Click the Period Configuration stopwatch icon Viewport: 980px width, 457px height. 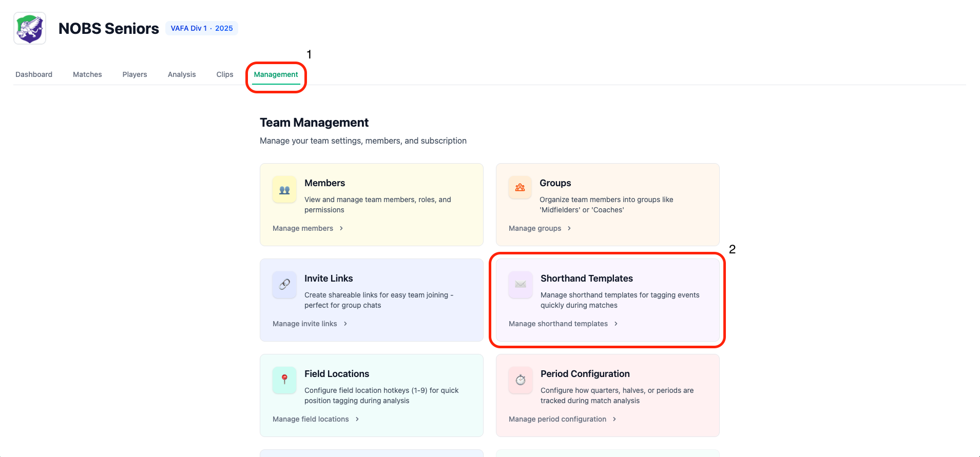[x=521, y=380]
